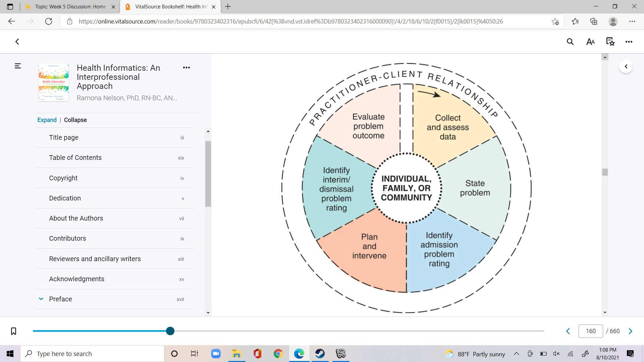Screen dimensions: 644x362
Task: Collapse all table of contents entries
Action: pyautogui.click(x=75, y=120)
